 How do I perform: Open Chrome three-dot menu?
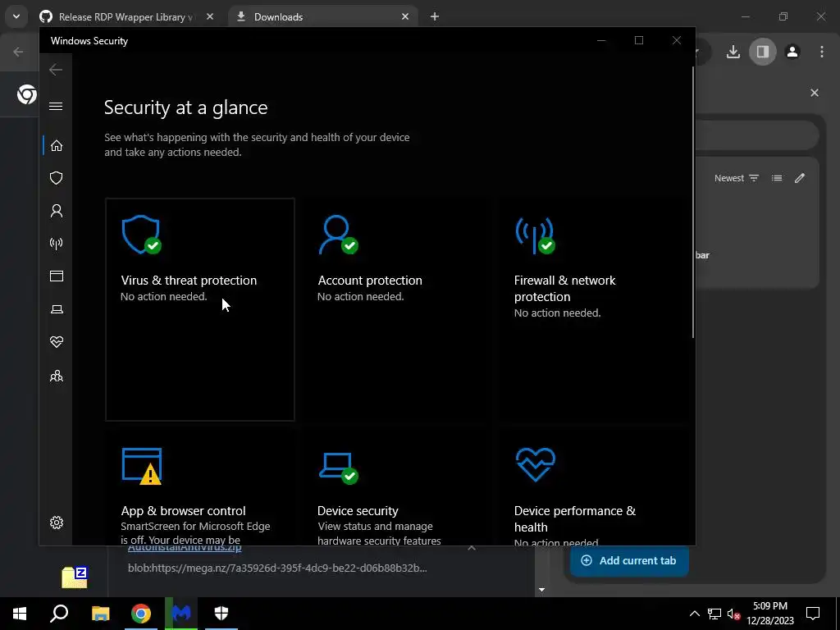pos(822,52)
